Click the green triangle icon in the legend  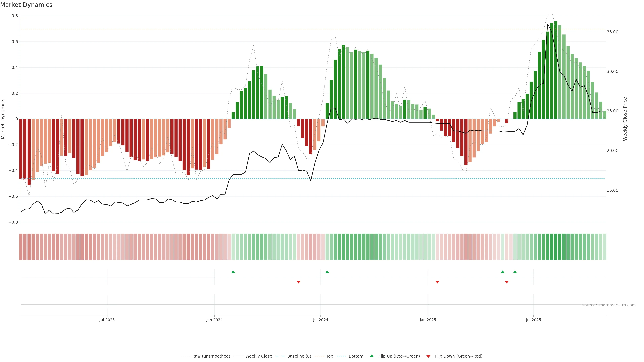pos(372,356)
